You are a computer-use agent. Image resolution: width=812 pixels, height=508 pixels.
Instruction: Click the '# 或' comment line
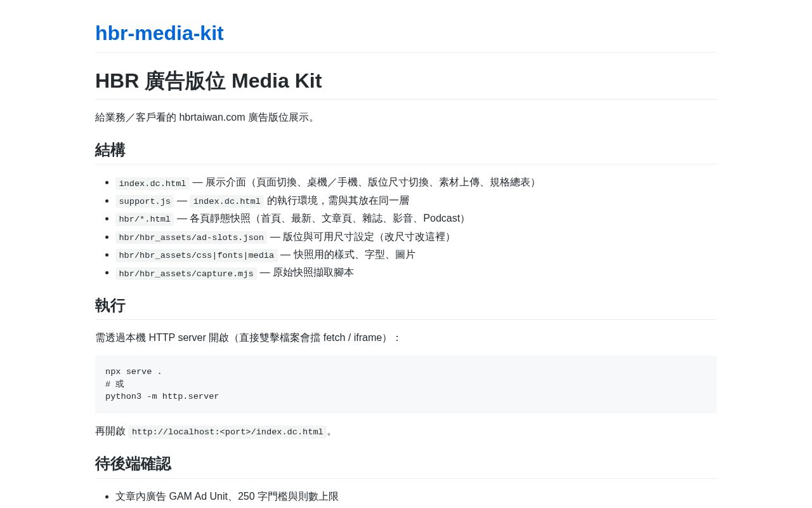pos(115,384)
